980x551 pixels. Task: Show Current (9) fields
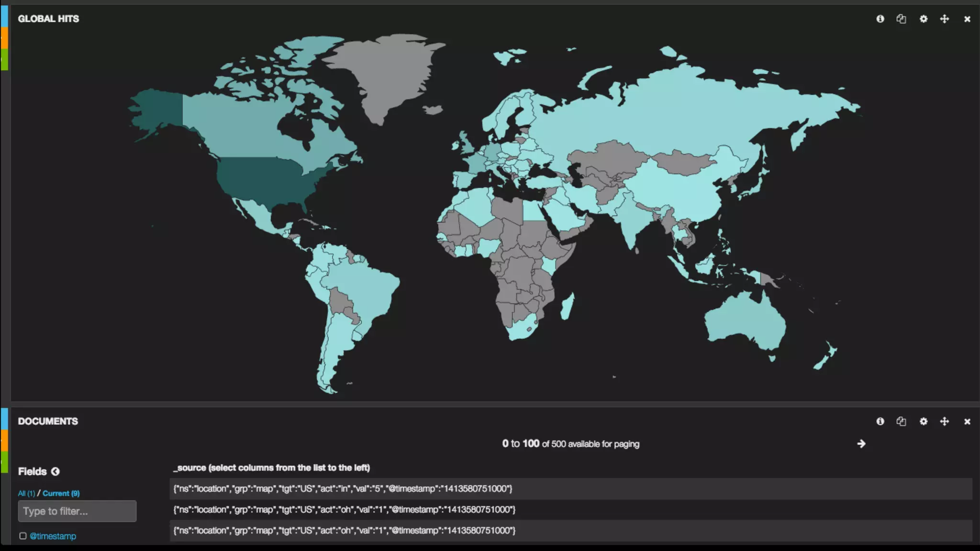point(61,494)
